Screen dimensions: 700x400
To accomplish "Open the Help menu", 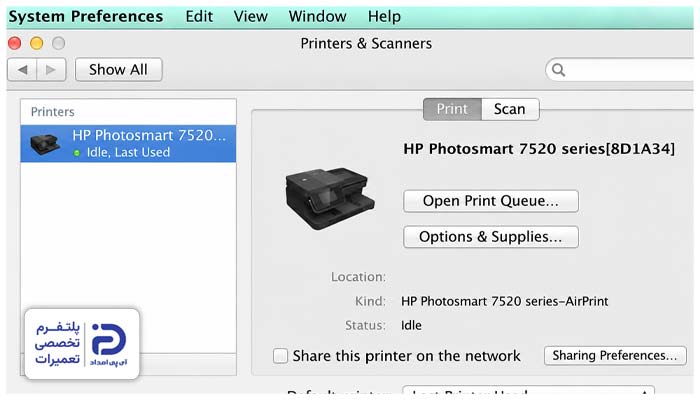I will pos(384,17).
